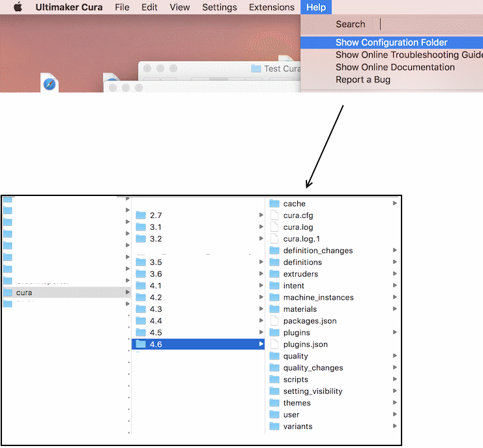Expand the user folder arrow
This screenshot has width=483, height=448.
click(x=395, y=414)
